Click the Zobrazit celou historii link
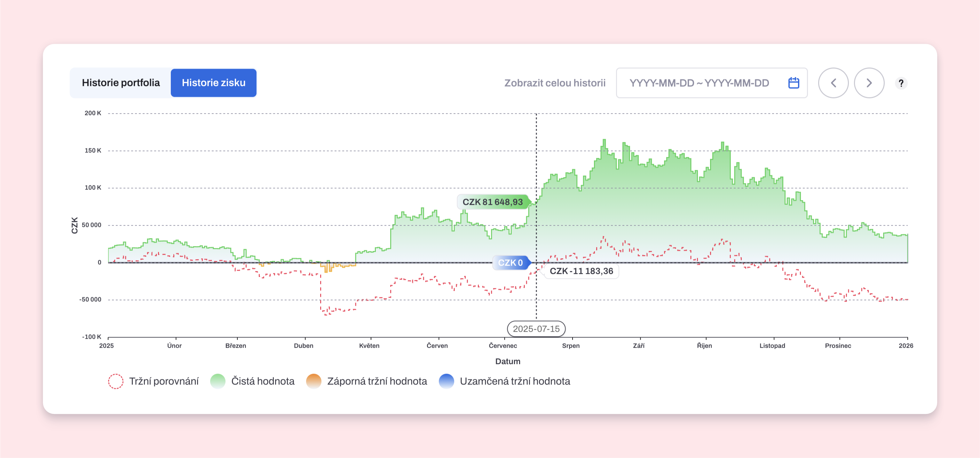Image resolution: width=980 pixels, height=458 pixels. tap(555, 83)
